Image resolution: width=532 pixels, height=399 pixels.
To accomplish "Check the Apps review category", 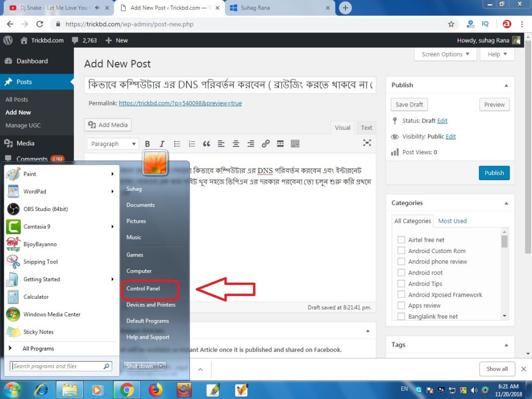I will [x=401, y=305].
